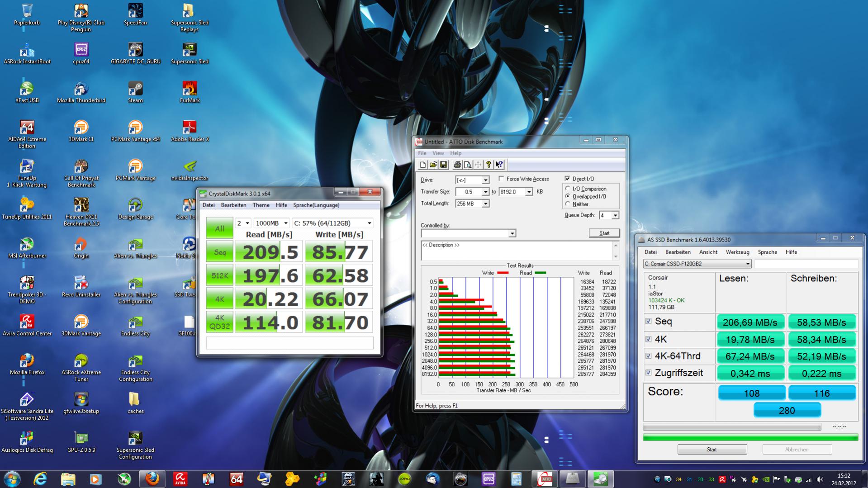Open Werkzeug menu in AS SSD Benchmark
The image size is (868, 488).
click(737, 252)
